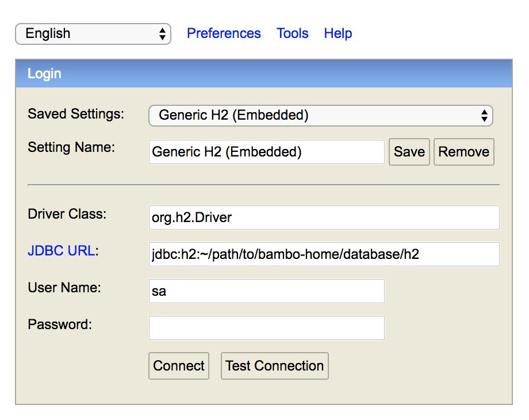Click the Login panel header title
529x420 pixels.
44,74
